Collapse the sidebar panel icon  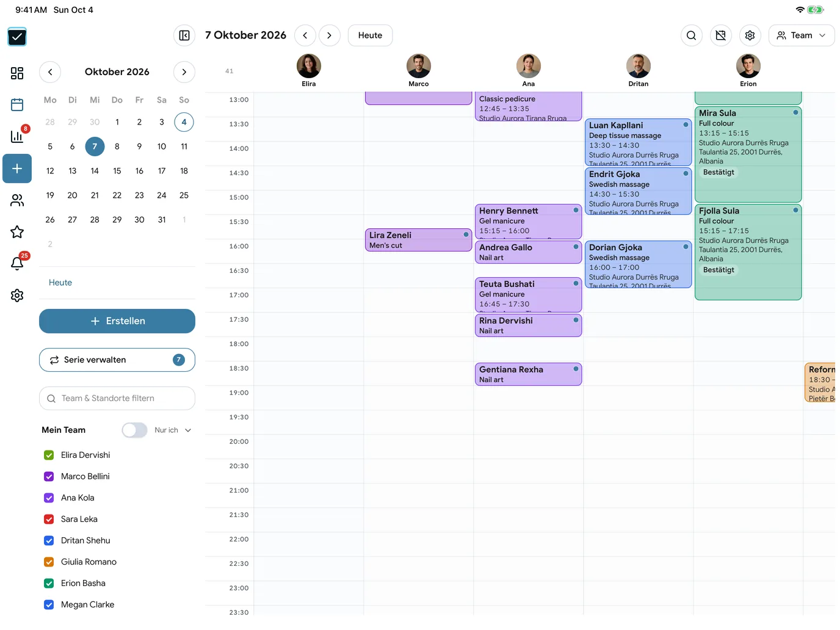coord(184,35)
